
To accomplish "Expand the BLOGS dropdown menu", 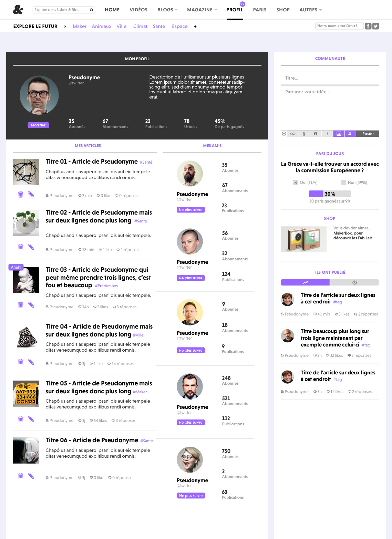I will (167, 10).
